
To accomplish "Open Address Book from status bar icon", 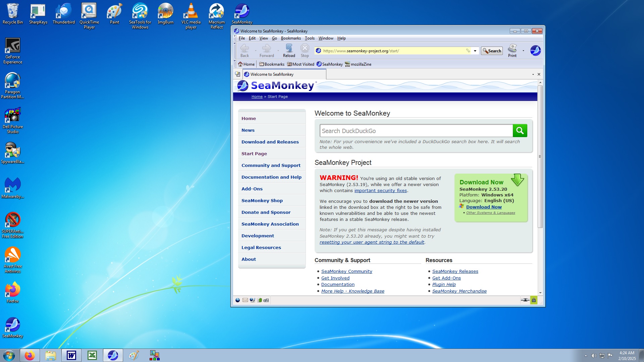I will point(259,300).
